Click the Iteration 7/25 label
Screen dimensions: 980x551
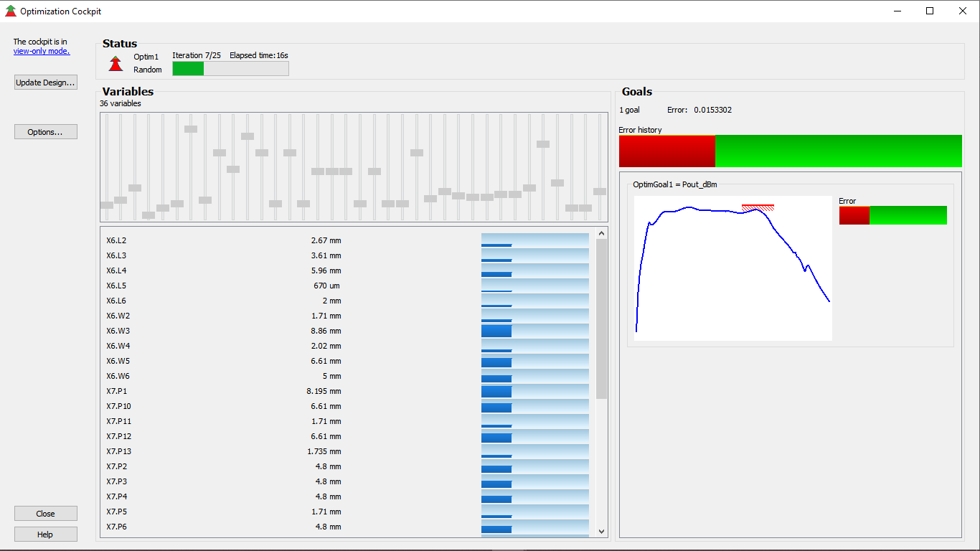point(197,55)
